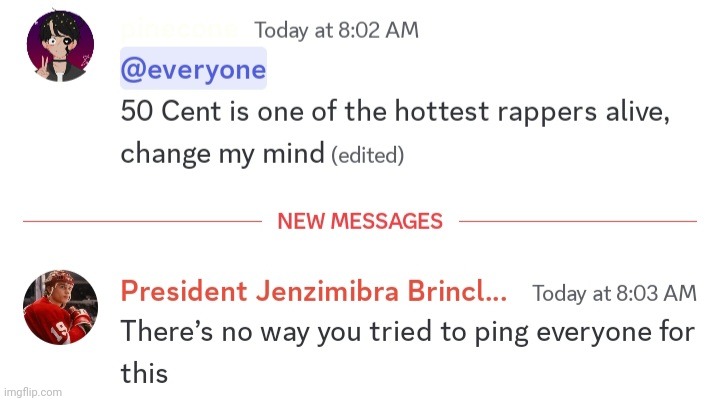Click the Today at 8:02 AM timestamp
This screenshot has height=401, width=720.
pyautogui.click(x=336, y=30)
